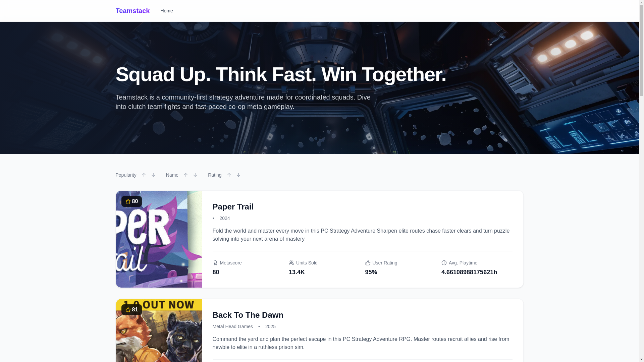Screen dimensions: 644x362
Task: Click the star score badge on Back To The Dawn
Action: click(x=131, y=310)
